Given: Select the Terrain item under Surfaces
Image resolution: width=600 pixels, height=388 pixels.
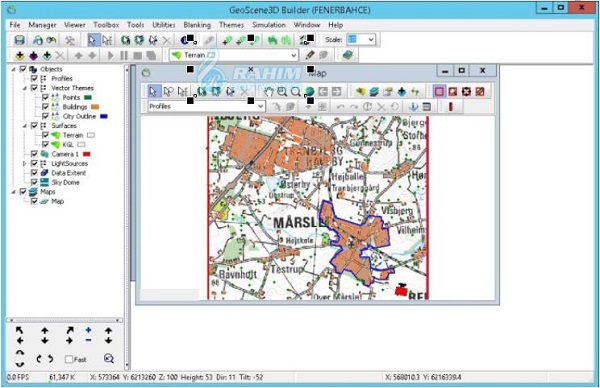Looking at the screenshot, I should (73, 135).
